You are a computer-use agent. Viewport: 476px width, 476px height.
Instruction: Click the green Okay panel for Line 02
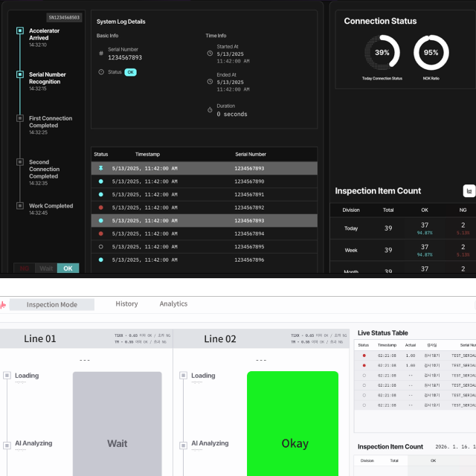coord(294,424)
